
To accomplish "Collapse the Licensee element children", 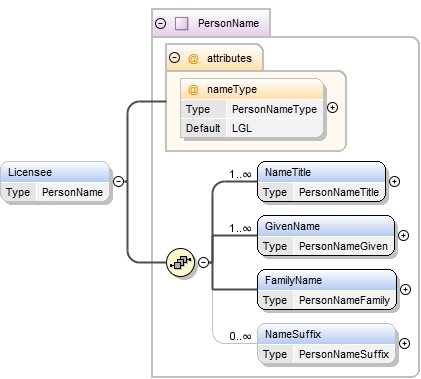I will 119,181.
